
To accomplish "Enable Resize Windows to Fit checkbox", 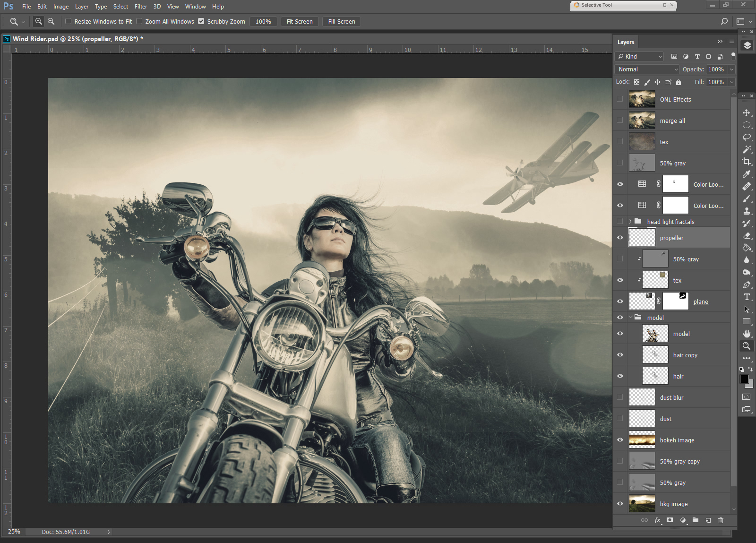I will point(69,21).
